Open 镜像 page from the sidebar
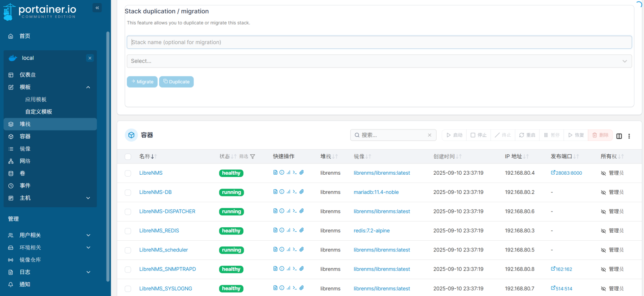Viewport: 644px width, 296px height. [x=25, y=149]
